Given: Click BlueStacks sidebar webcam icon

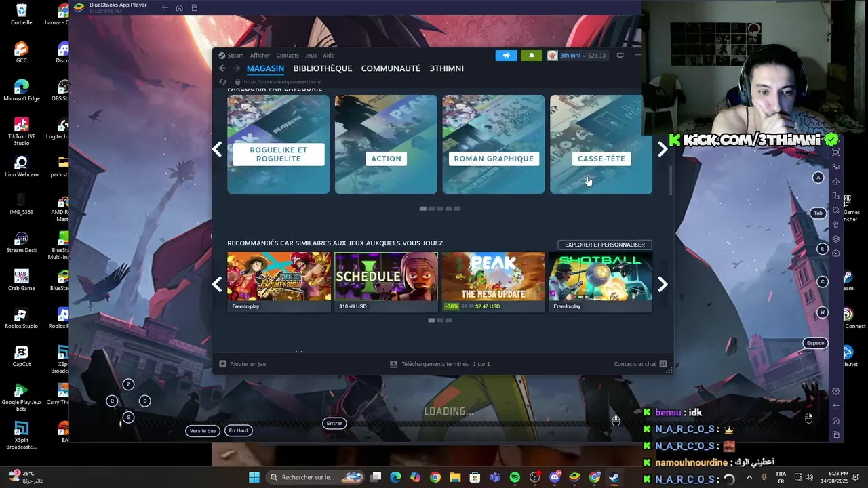Looking at the screenshot, I should point(836,224).
